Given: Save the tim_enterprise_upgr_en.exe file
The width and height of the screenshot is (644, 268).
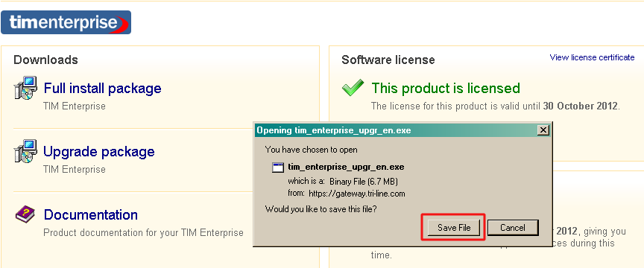Looking at the screenshot, I should coord(453,227).
